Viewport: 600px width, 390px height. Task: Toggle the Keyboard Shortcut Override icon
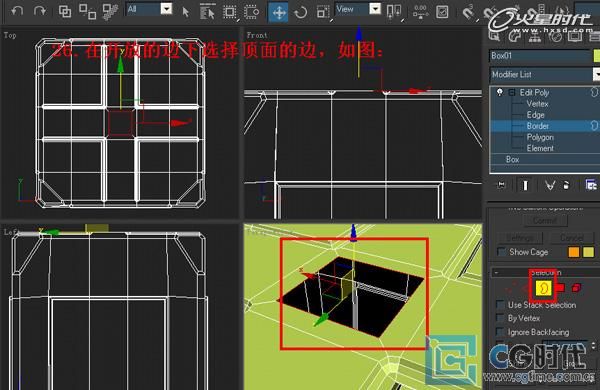[x=442, y=12]
